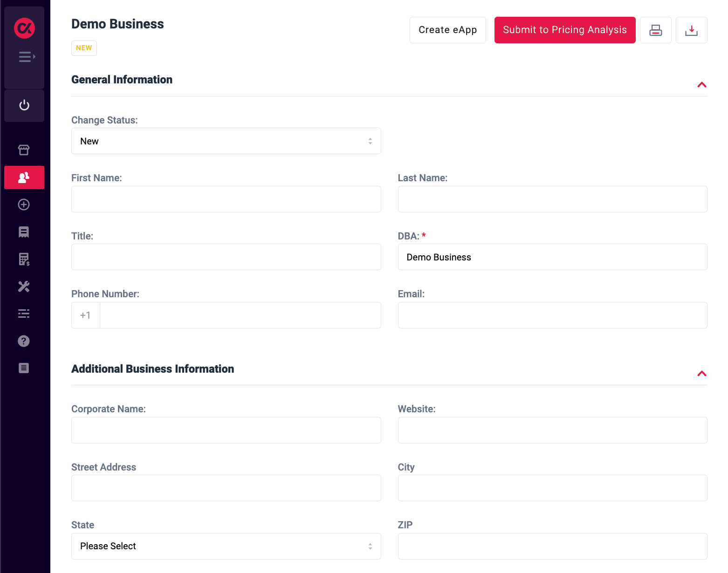Click the Title input field

click(x=226, y=257)
